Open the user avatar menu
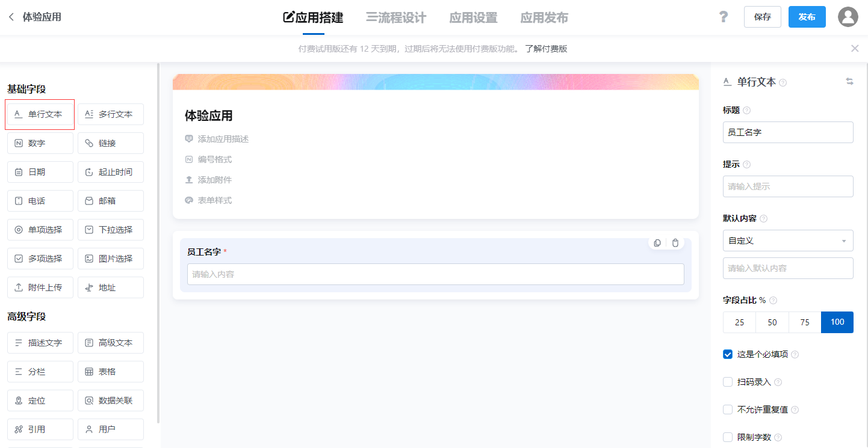Viewport: 868px width, 448px height. [x=848, y=17]
